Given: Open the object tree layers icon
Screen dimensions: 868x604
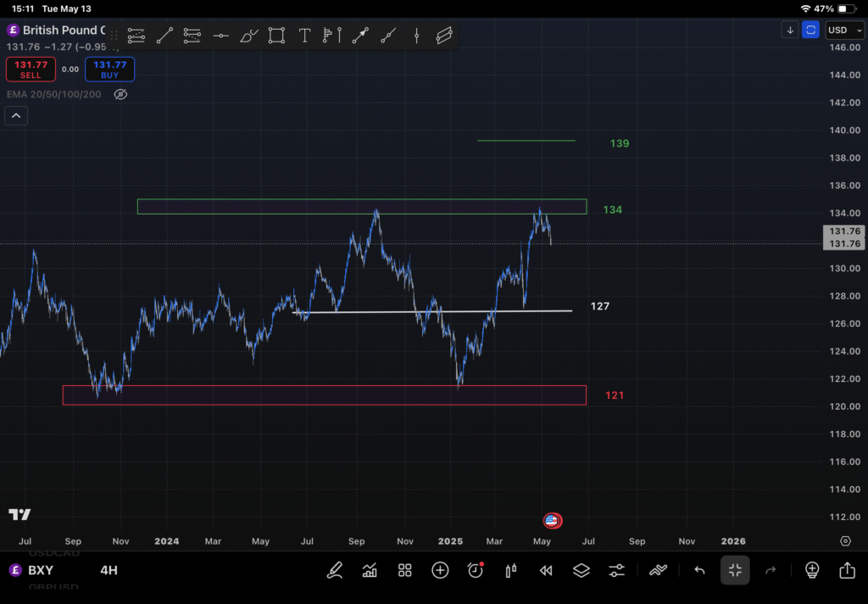Looking at the screenshot, I should point(581,570).
